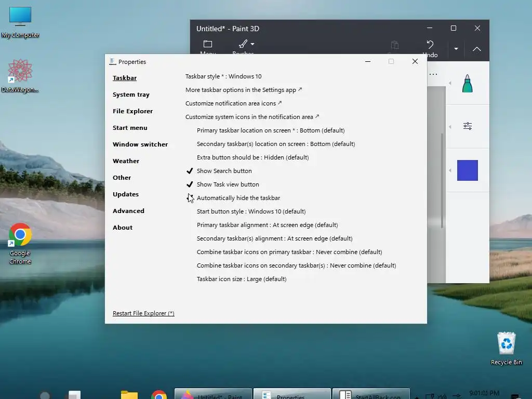Toggle Show Task view button checkbox
532x399 pixels.
click(x=190, y=184)
